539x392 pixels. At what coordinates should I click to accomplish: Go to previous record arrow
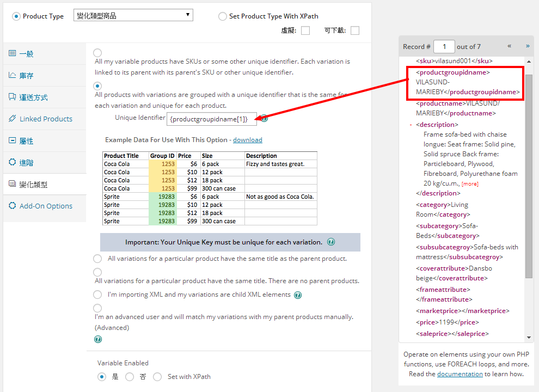coord(509,46)
